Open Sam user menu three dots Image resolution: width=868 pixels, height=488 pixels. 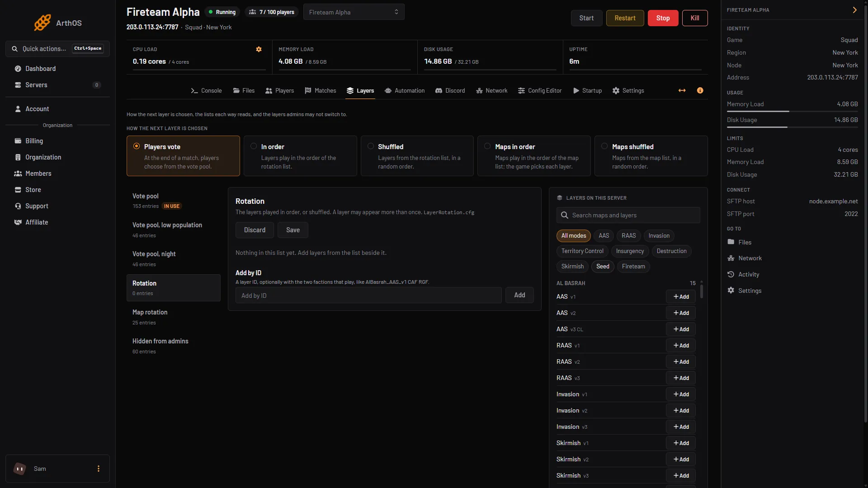tap(99, 469)
